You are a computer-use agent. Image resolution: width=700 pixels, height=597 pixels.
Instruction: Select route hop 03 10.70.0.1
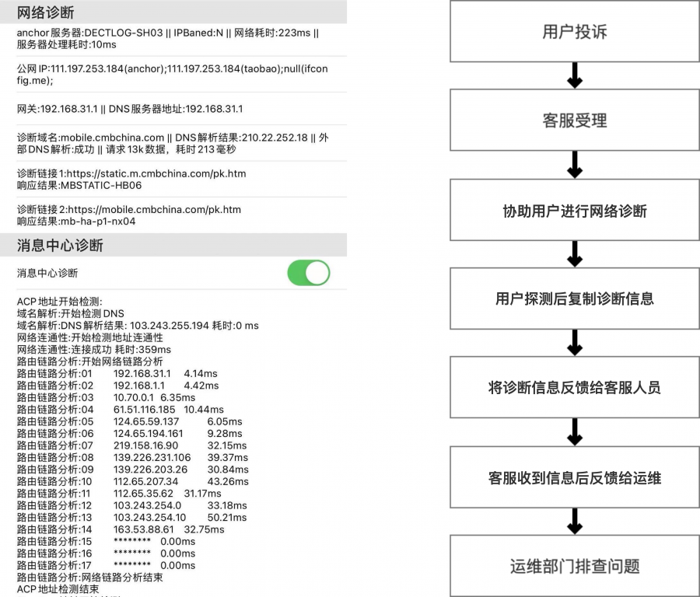[x=106, y=397]
